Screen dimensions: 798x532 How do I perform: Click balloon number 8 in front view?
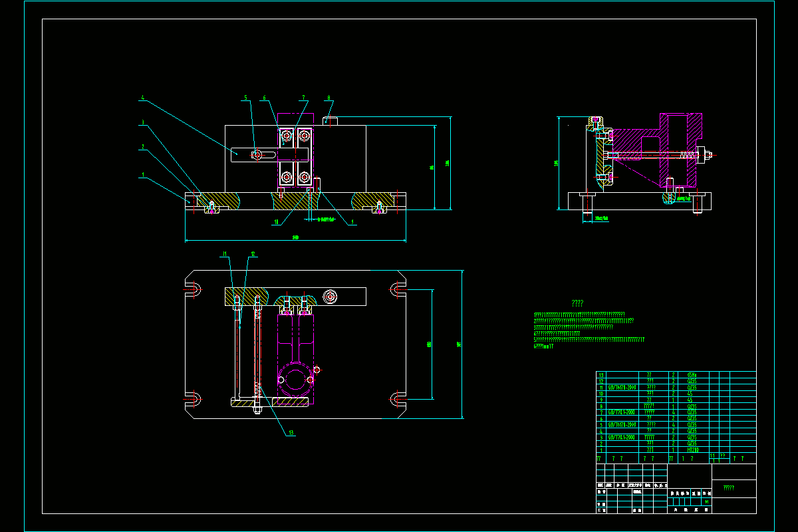tap(329, 98)
